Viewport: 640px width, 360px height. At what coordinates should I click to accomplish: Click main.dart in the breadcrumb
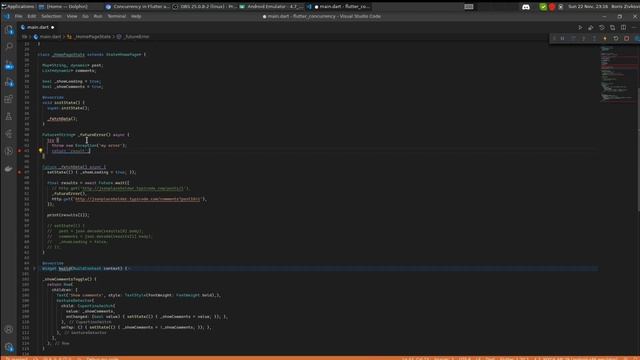point(50,37)
